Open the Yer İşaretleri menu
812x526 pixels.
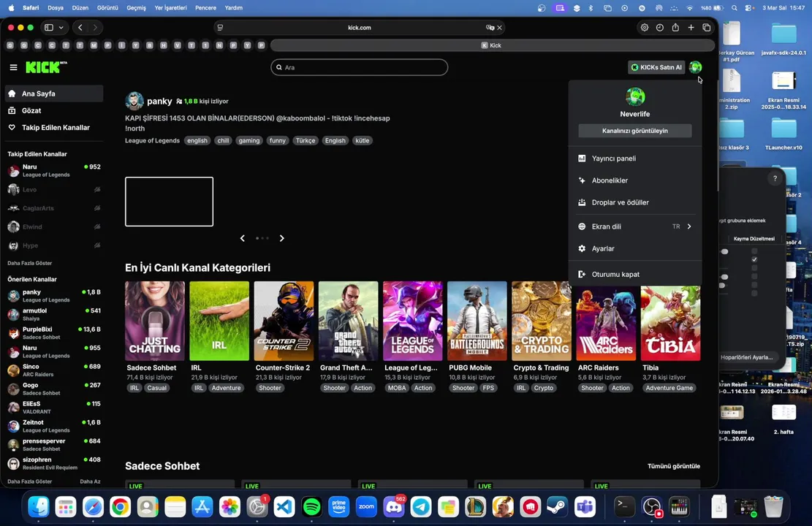170,8
